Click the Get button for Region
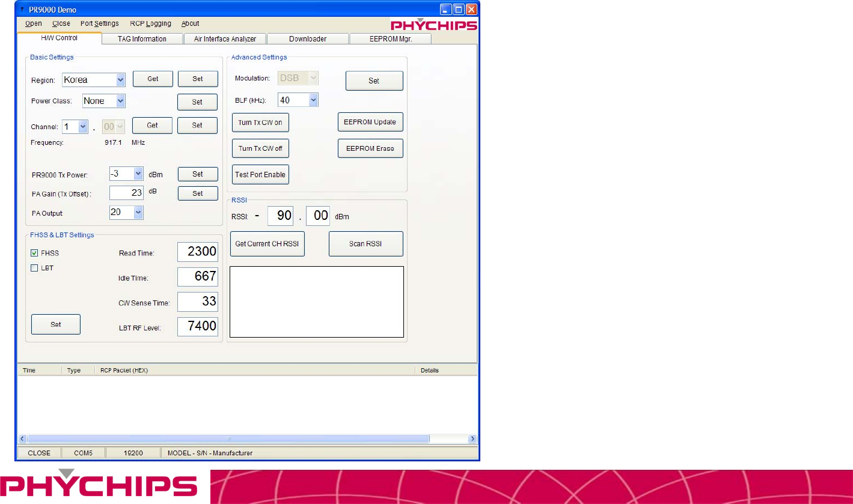The image size is (853, 504). (x=153, y=79)
